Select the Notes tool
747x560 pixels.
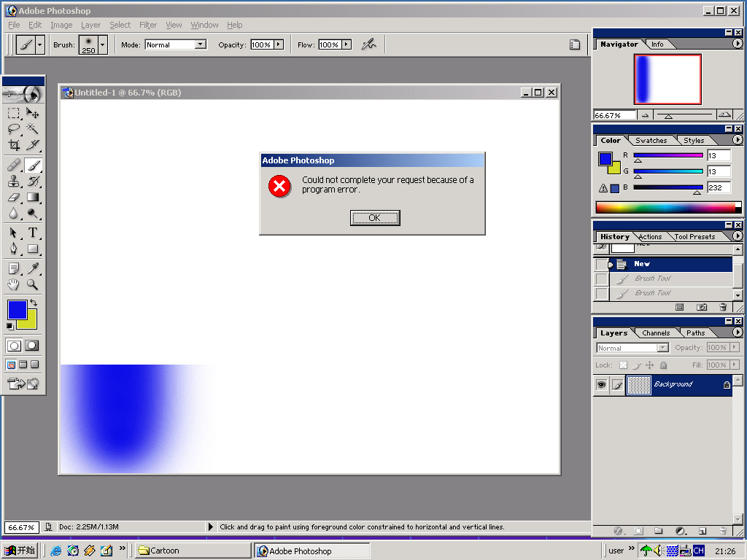click(13, 268)
